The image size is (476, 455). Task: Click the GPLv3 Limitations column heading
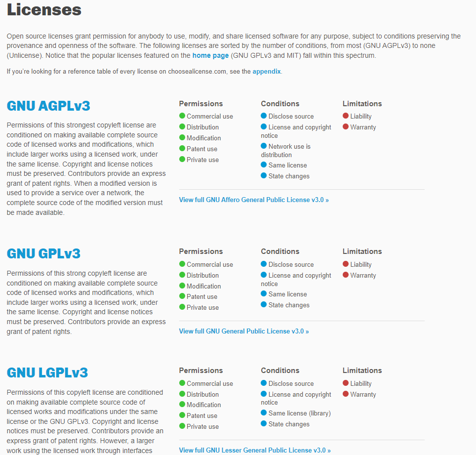pos(362,251)
